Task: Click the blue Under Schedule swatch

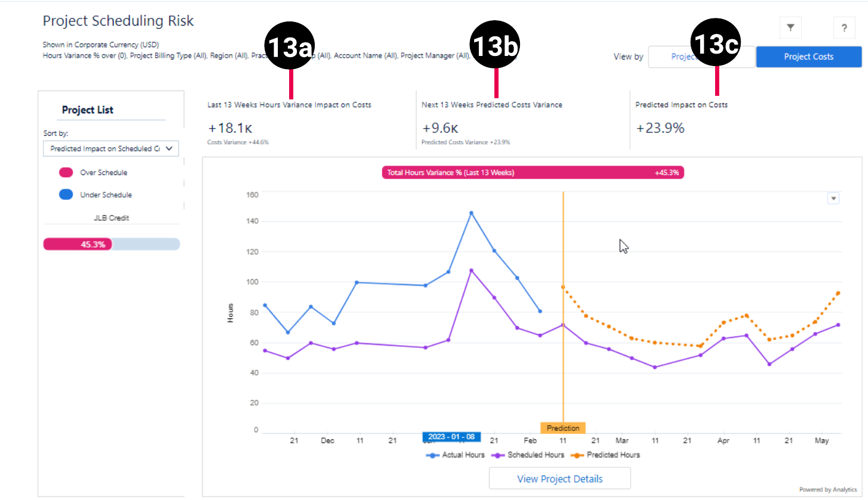Action: tap(66, 195)
